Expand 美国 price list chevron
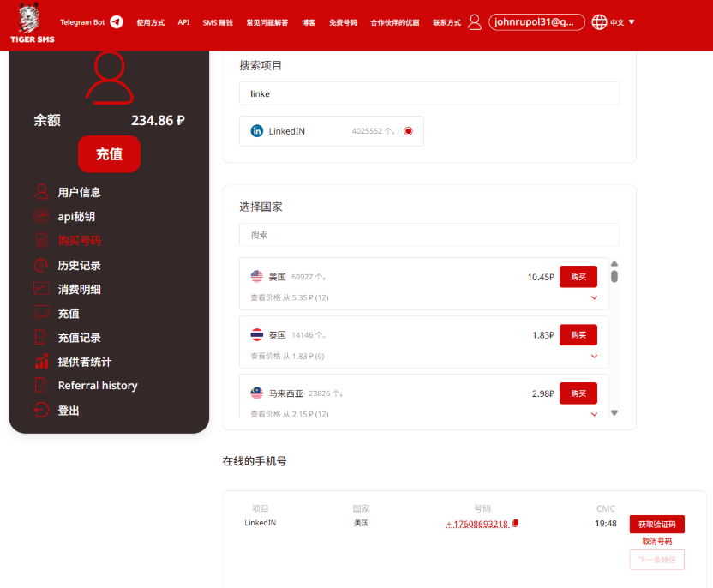This screenshot has height=588, width=713. coord(594,297)
